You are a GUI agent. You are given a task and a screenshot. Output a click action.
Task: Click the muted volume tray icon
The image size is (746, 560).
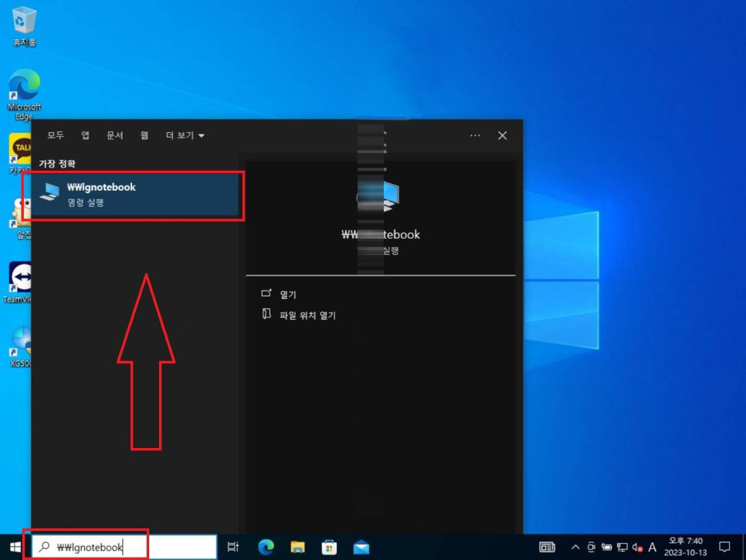click(638, 547)
